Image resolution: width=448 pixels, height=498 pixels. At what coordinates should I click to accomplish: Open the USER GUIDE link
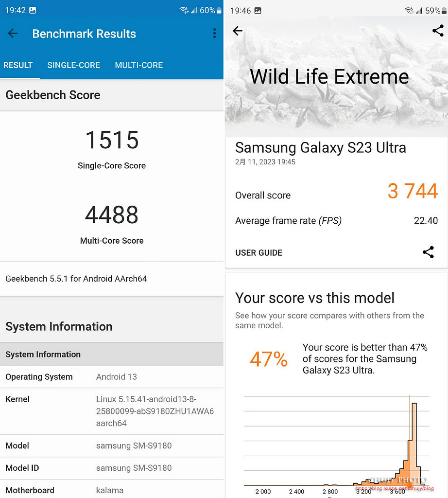tap(258, 252)
